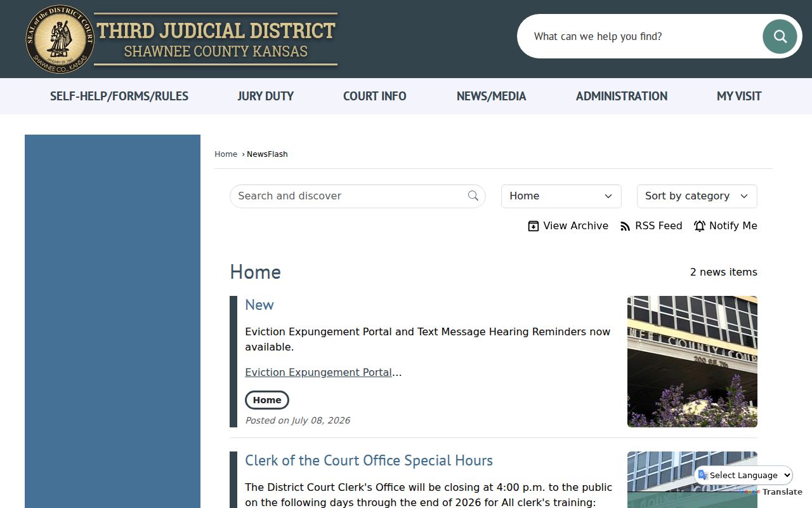Viewport: 812px width, 508px height.
Task: Click the Google Translate icon
Action: (x=703, y=475)
